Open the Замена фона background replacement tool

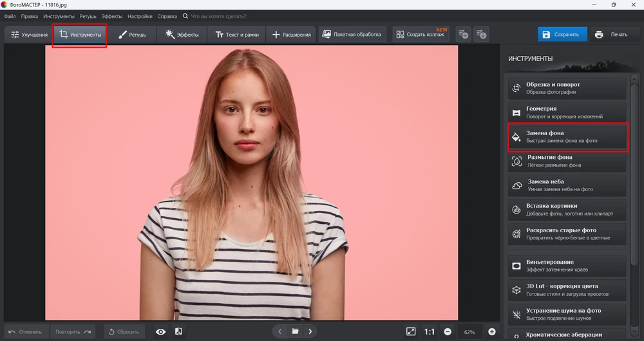tap(567, 137)
